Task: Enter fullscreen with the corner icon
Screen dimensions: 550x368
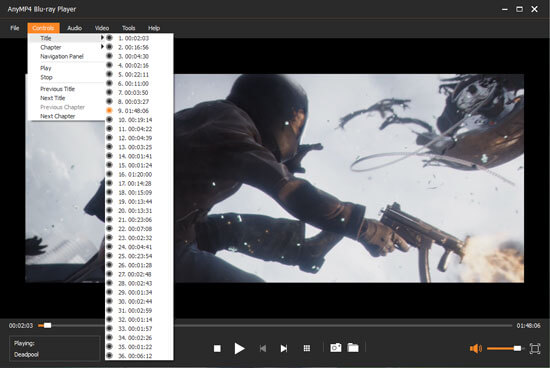Action: (x=535, y=348)
